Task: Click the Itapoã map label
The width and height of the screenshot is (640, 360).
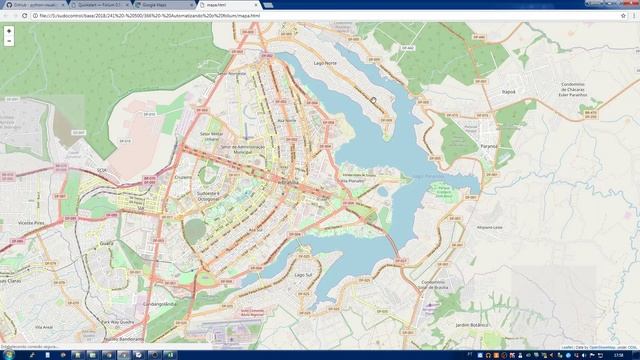Action: (508, 92)
